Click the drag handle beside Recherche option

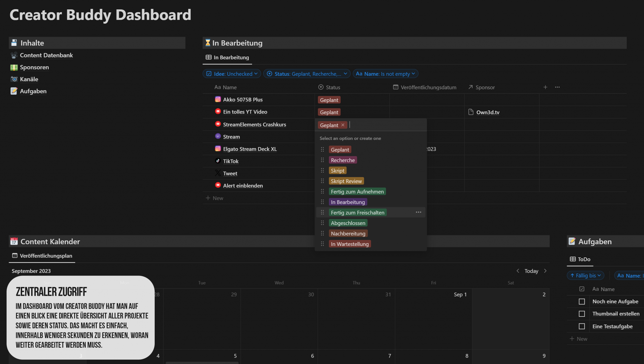pyautogui.click(x=322, y=160)
